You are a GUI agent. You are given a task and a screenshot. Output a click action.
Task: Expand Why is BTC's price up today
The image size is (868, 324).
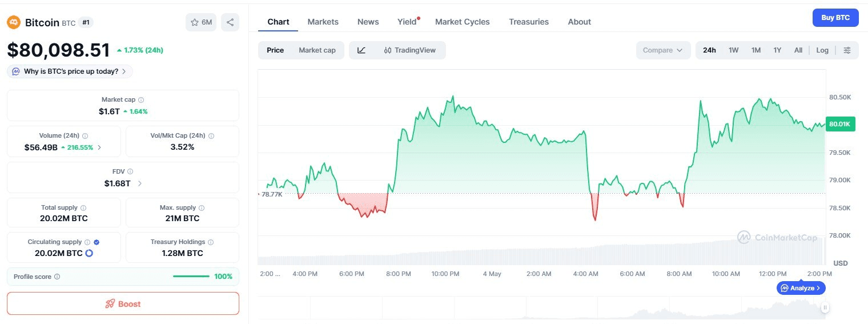pyautogui.click(x=70, y=71)
